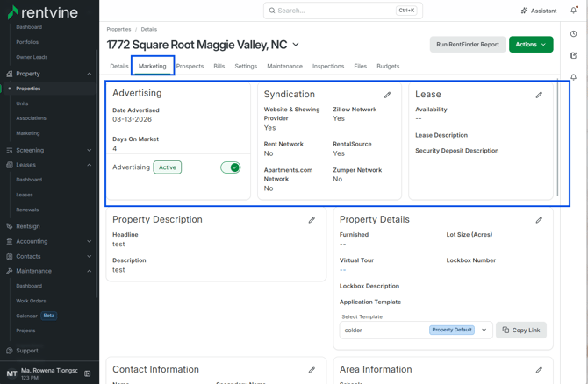Click the rentvine logo
This screenshot has height=384, width=588.
pos(43,12)
